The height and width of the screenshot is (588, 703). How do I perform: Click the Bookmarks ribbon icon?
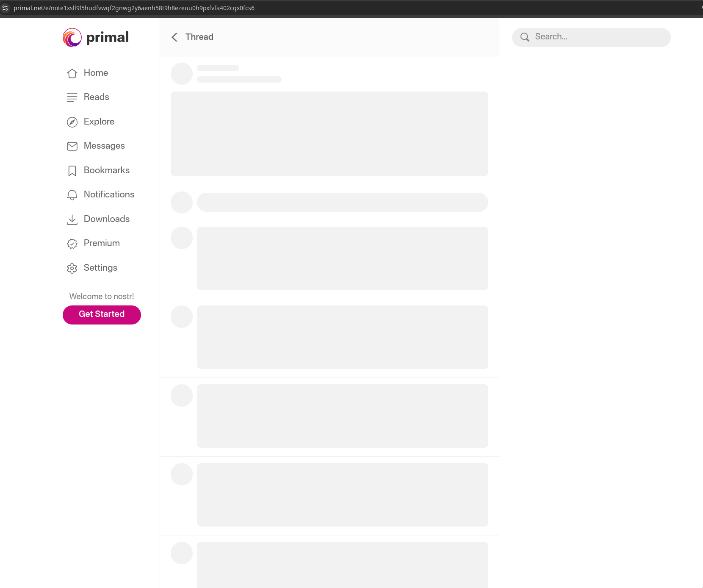click(72, 171)
